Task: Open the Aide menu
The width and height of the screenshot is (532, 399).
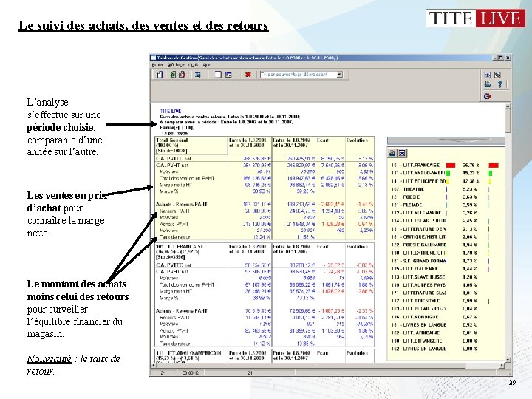Action: pyautogui.click(x=206, y=65)
